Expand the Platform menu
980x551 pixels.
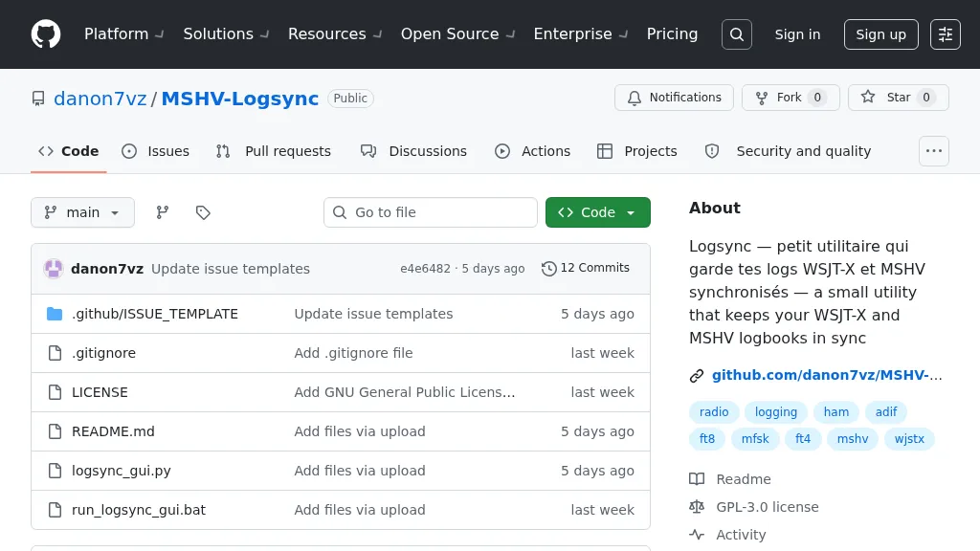(123, 34)
